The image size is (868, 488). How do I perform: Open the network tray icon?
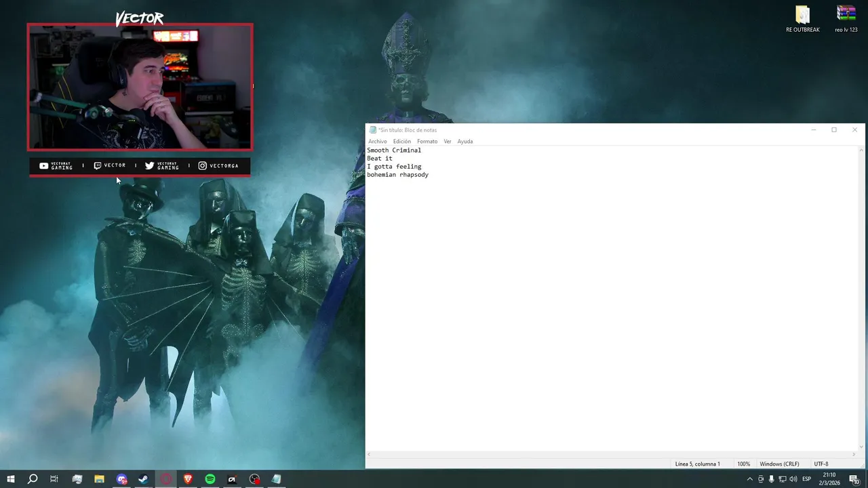coord(782,479)
